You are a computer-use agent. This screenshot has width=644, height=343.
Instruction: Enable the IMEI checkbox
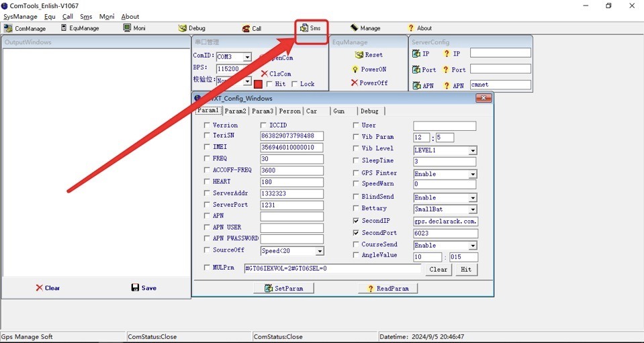(x=207, y=147)
